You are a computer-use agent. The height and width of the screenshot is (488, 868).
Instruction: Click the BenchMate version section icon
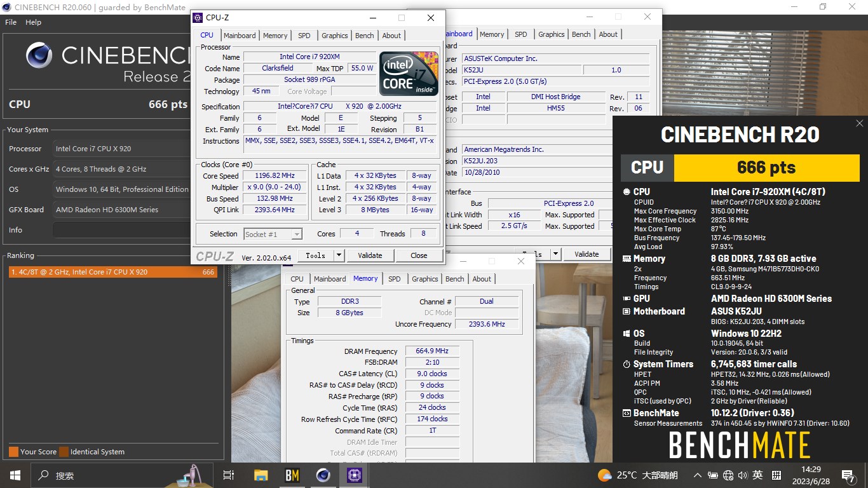click(x=625, y=414)
